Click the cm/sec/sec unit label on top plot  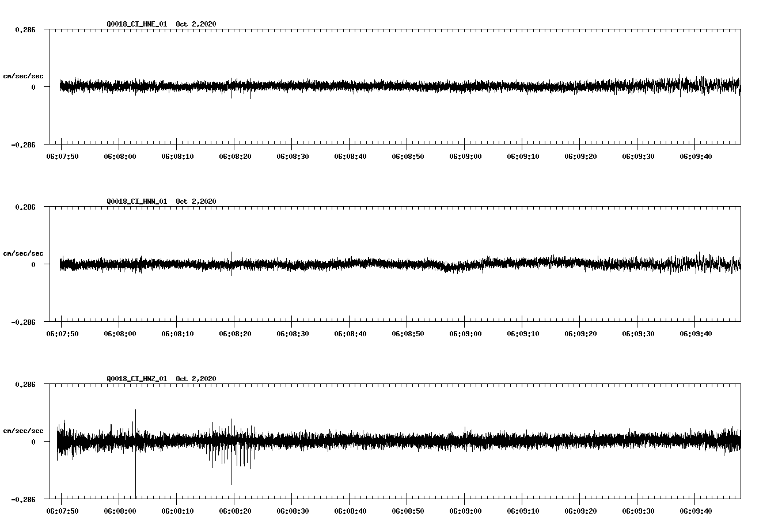tap(24, 74)
